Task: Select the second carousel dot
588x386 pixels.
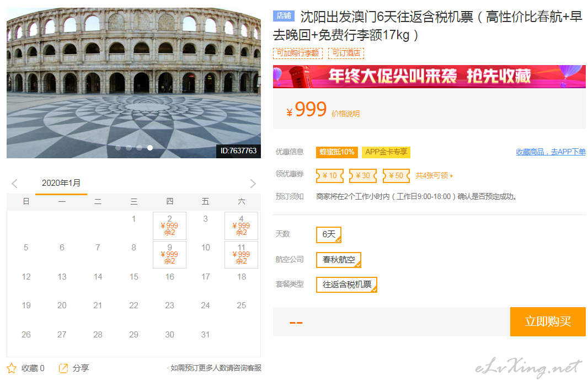Action: coord(129,148)
